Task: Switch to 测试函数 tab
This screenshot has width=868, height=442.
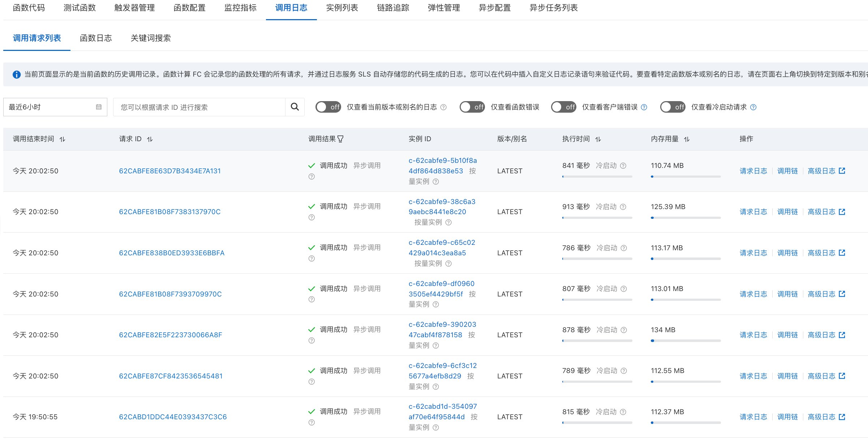Action: point(80,8)
